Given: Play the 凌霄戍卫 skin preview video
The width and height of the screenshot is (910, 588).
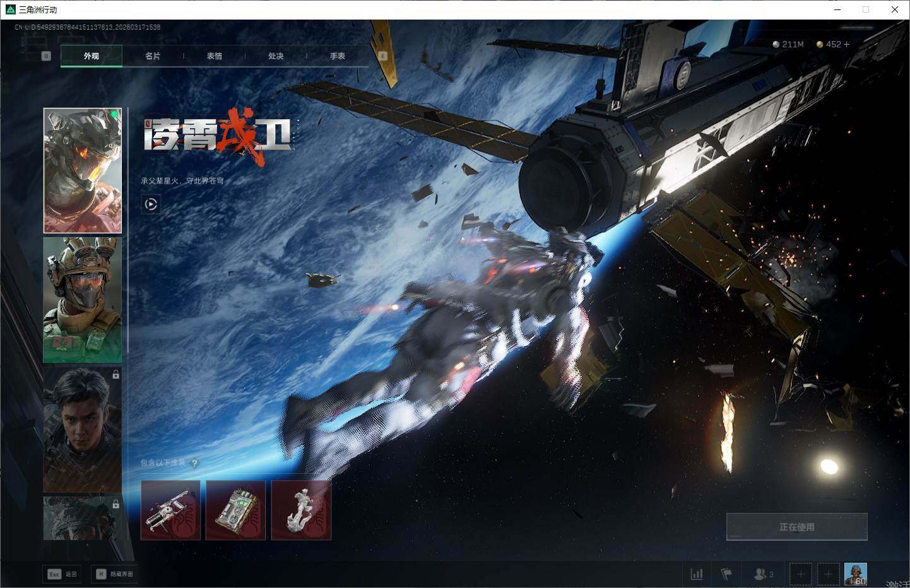Looking at the screenshot, I should pyautogui.click(x=151, y=204).
